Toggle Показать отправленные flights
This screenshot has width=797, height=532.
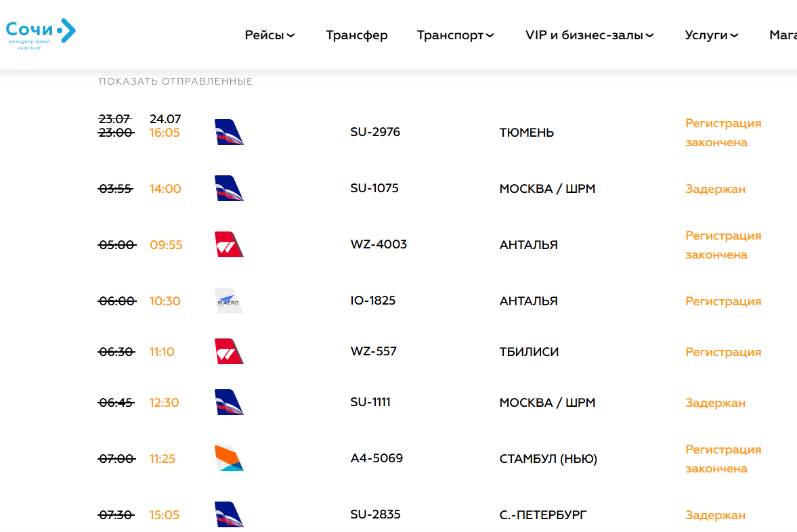(176, 81)
